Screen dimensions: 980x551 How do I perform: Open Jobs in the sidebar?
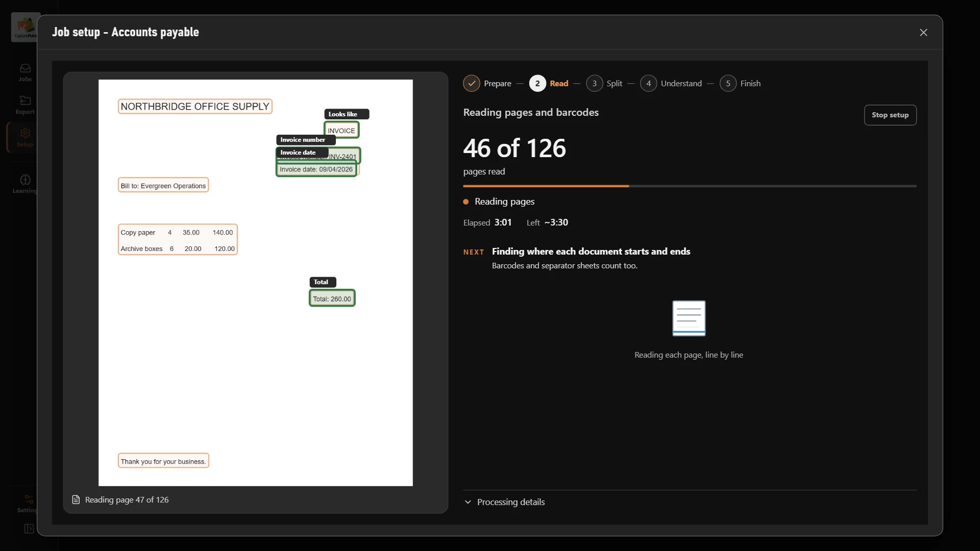[25, 72]
